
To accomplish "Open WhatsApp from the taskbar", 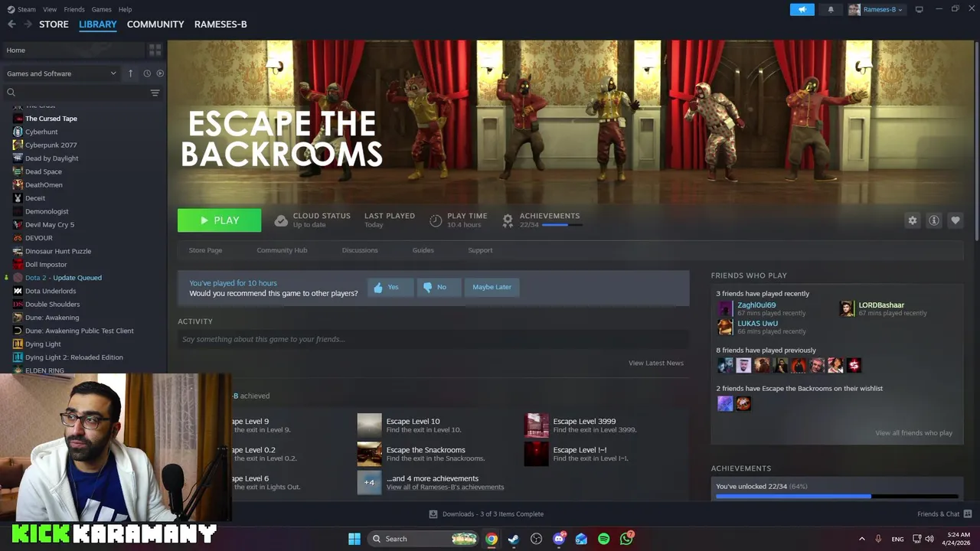I will pos(626,539).
